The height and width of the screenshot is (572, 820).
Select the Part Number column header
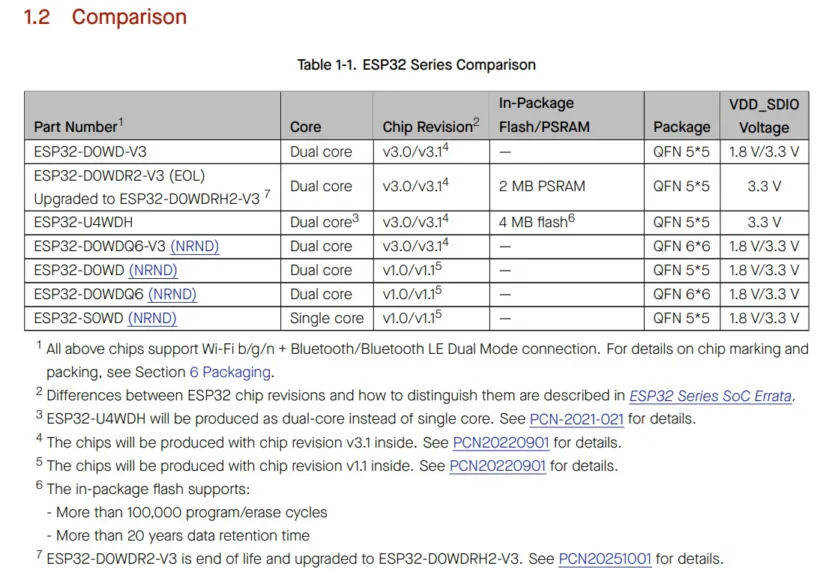click(x=78, y=127)
